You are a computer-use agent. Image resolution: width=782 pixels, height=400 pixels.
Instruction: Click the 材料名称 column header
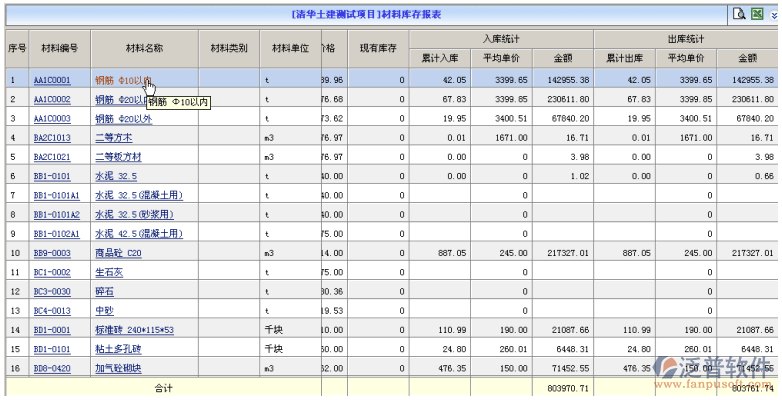point(145,48)
